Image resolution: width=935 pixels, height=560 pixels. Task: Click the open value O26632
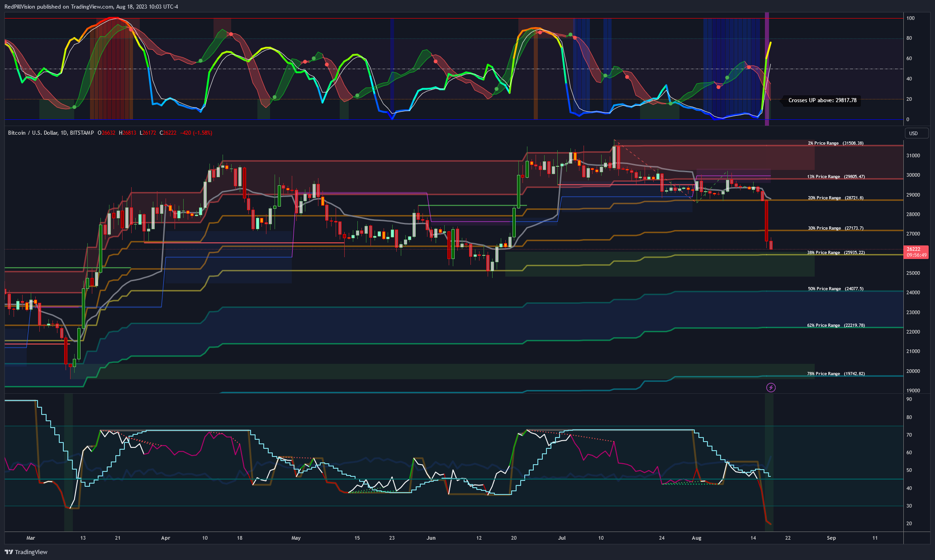point(107,133)
